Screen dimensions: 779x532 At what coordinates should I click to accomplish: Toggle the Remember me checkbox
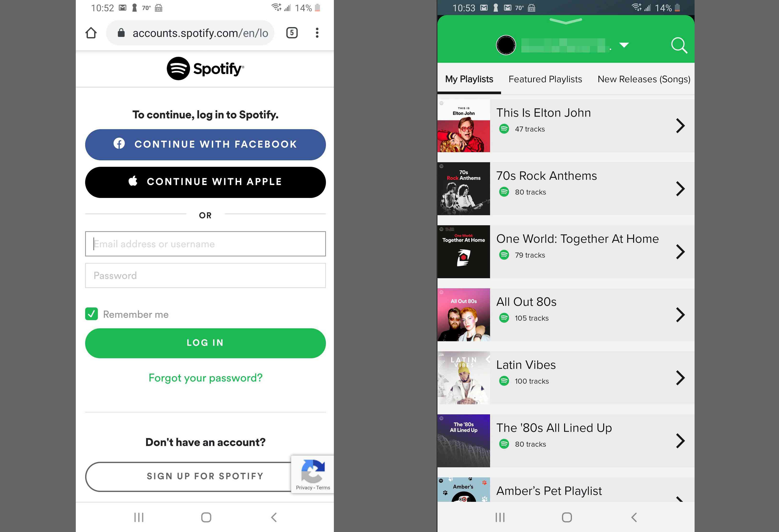point(92,314)
